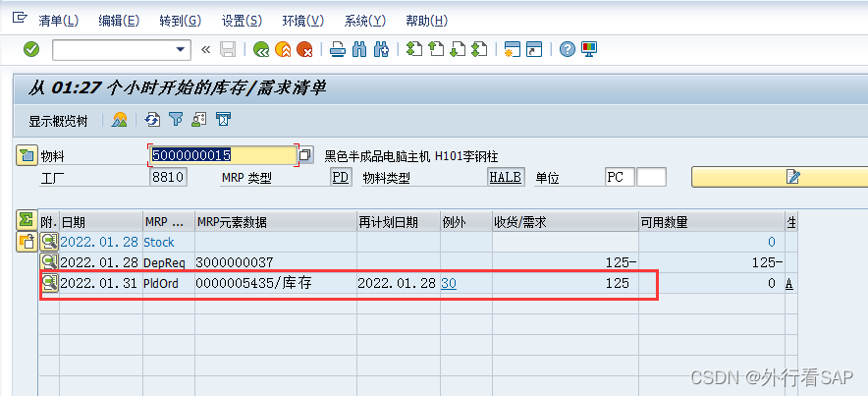Click the Print icon

338,49
